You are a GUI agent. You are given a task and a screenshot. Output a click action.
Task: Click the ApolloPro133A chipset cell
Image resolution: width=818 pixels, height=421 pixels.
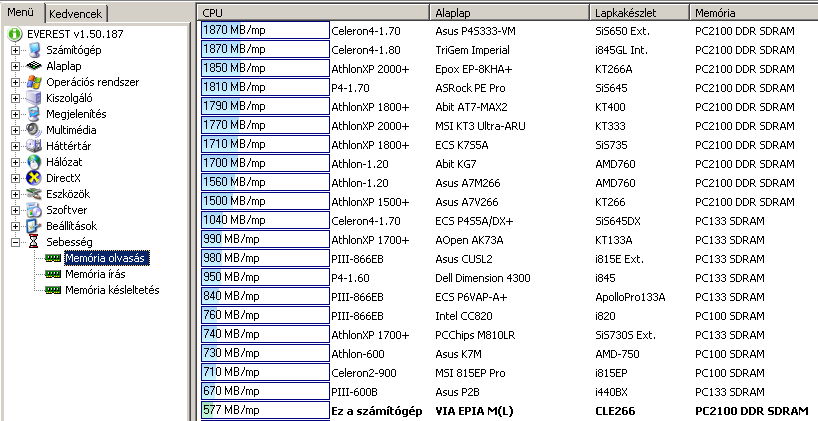pos(630,297)
